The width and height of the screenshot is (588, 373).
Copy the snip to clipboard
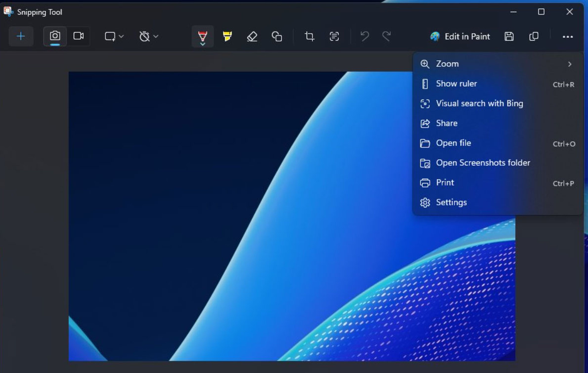(533, 36)
